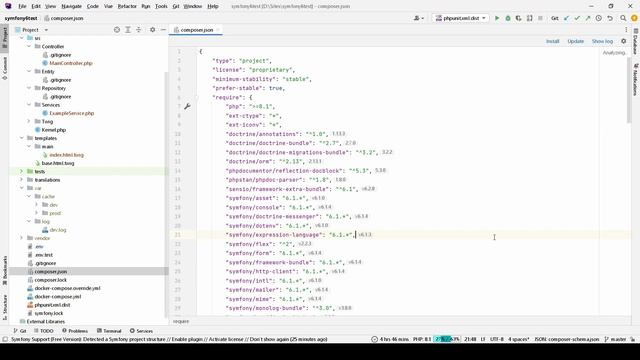Open the Problems tool window button

[75, 331]
